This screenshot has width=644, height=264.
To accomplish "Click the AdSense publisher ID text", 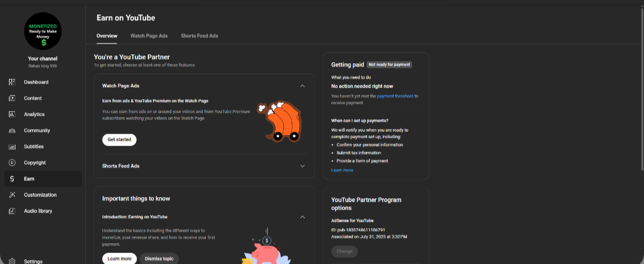I will pos(358,230).
